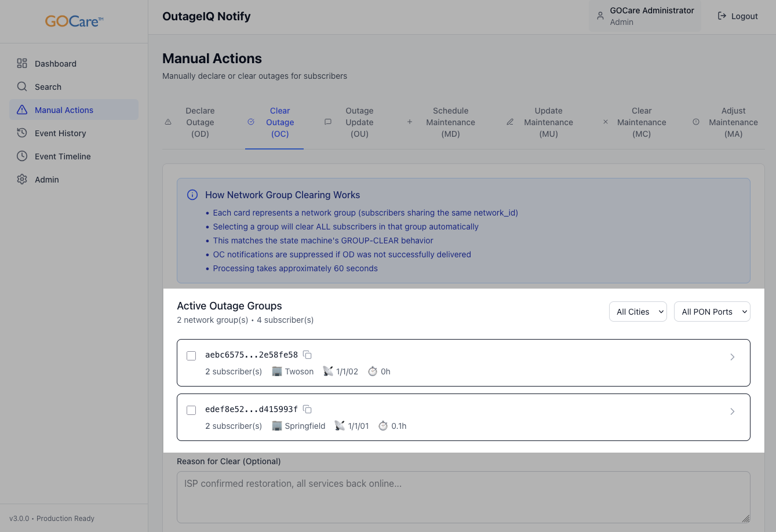Open the All Cities dropdown
The width and height of the screenshot is (776, 532).
point(637,312)
